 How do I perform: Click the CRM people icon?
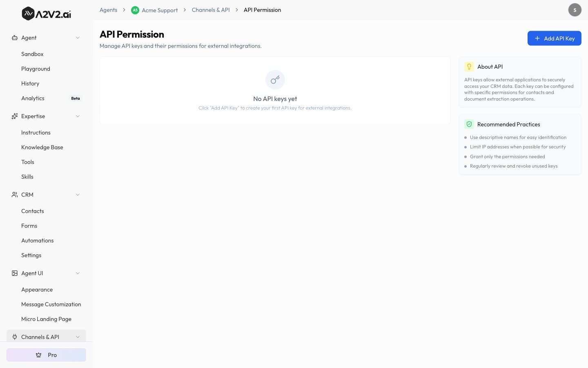pos(15,195)
